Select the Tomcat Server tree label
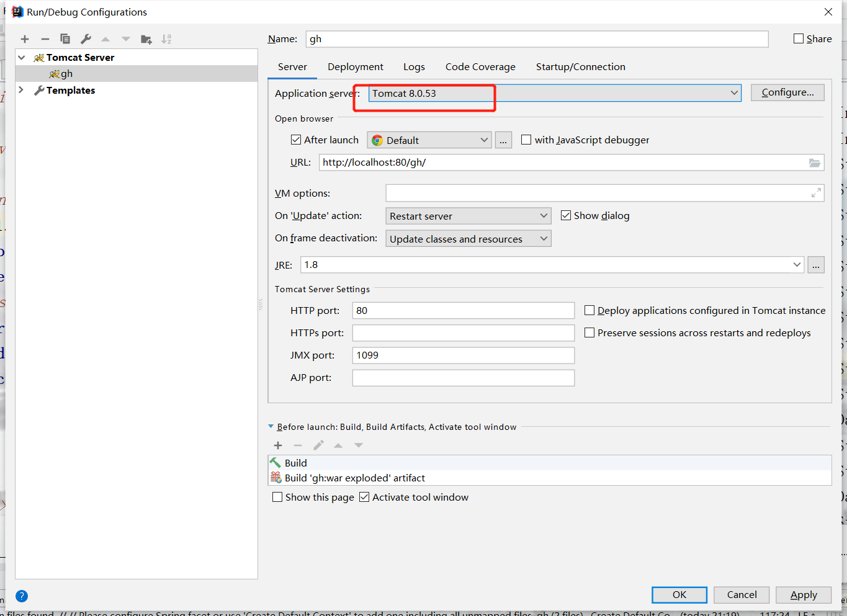Image resolution: width=847 pixels, height=616 pixels. pyautogui.click(x=80, y=58)
